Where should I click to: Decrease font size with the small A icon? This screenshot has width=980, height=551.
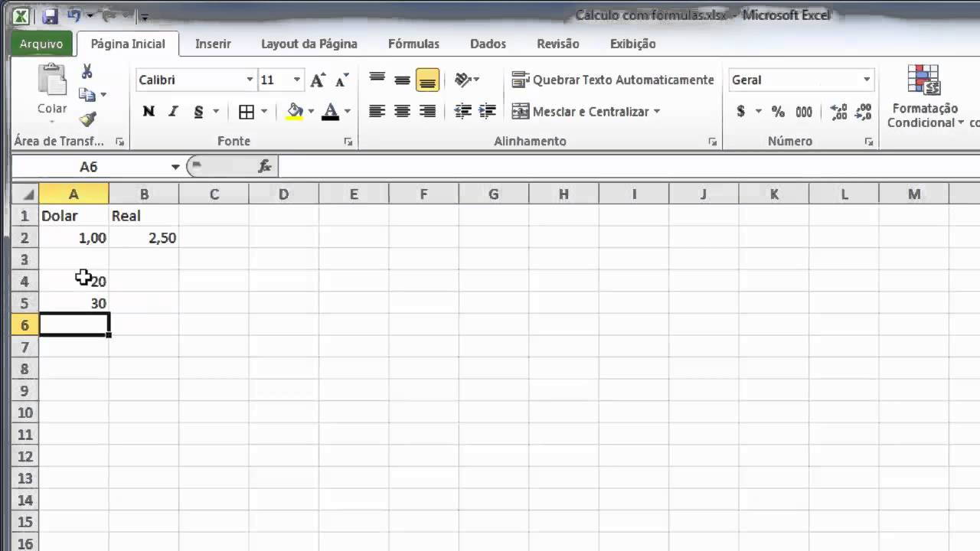(x=341, y=80)
